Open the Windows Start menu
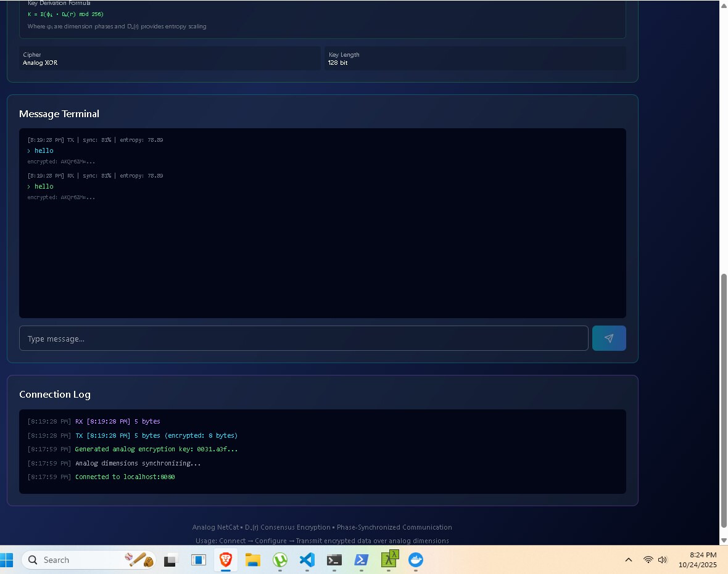This screenshot has height=574, width=728. (7, 560)
